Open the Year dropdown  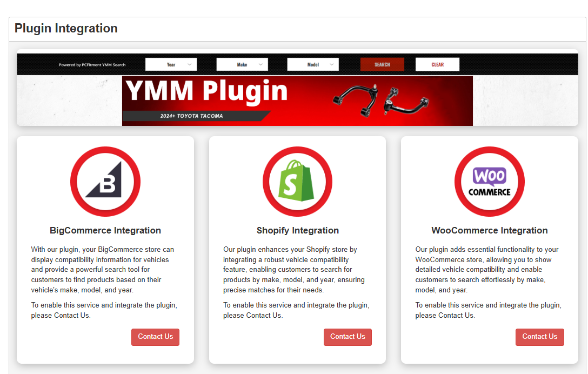coord(171,64)
